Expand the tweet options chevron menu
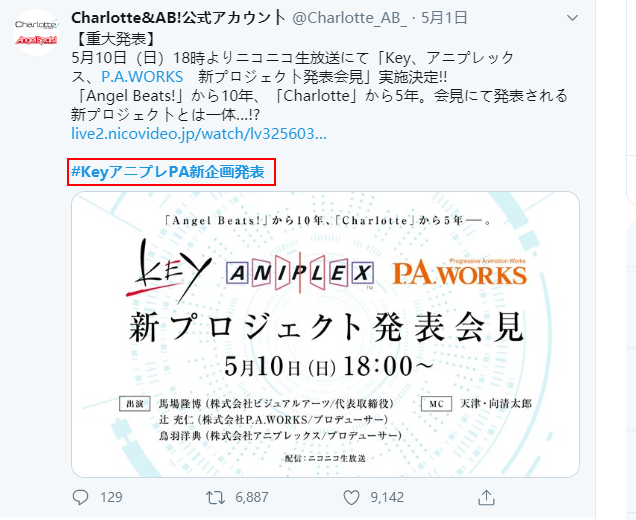 pos(572,18)
